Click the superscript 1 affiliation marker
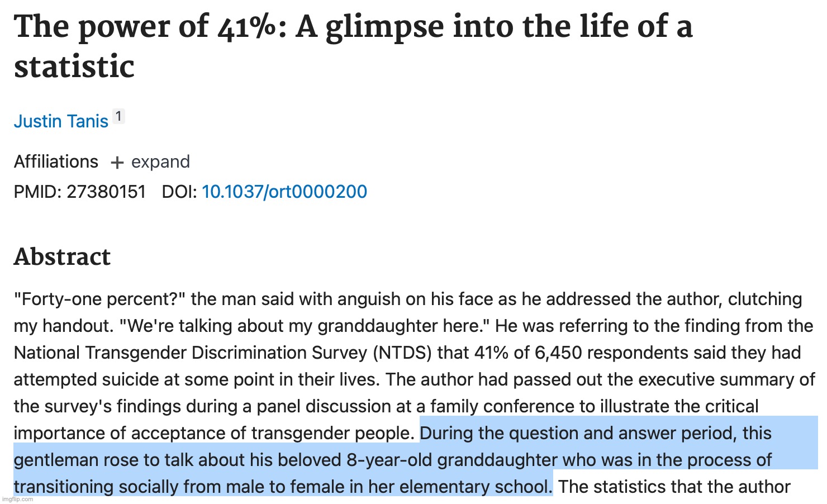The width and height of the screenshot is (827, 504). click(118, 117)
